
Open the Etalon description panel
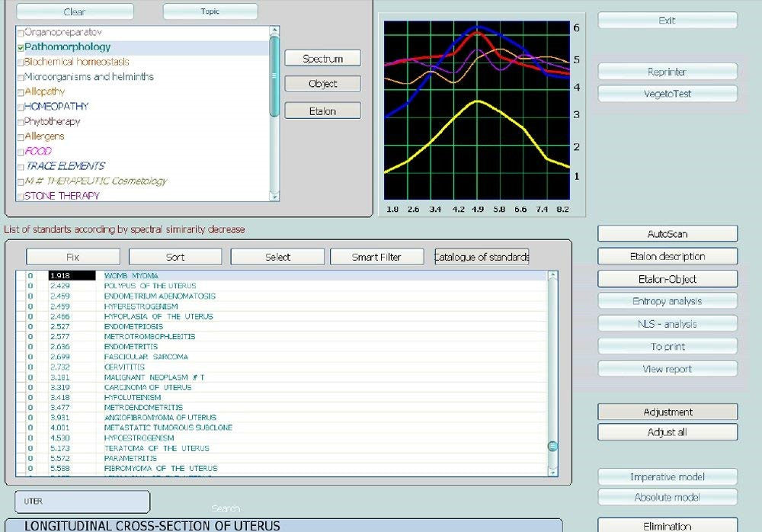click(x=667, y=255)
